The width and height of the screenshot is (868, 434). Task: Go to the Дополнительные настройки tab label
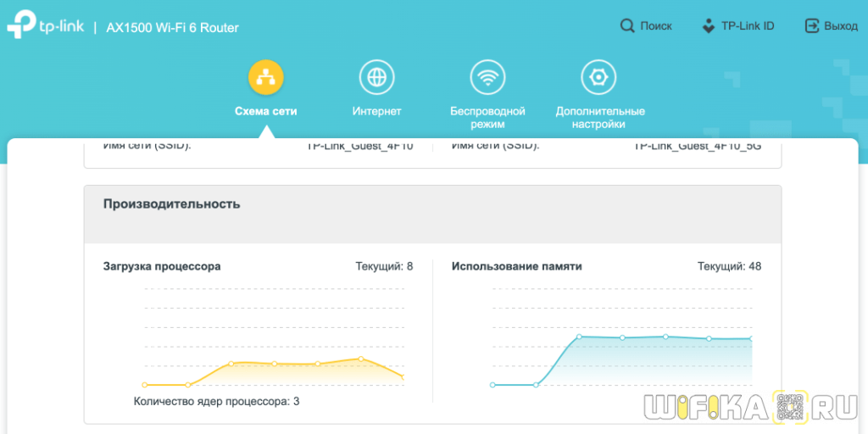pos(600,118)
